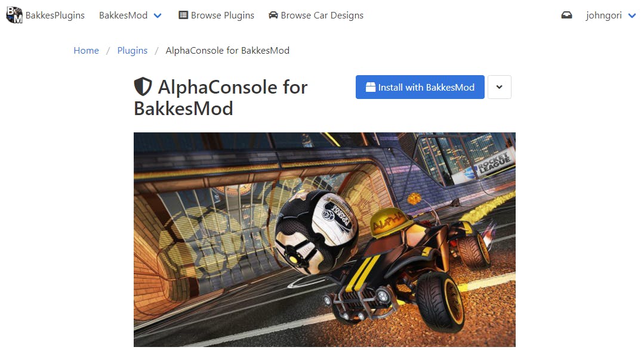Open the BakkesPlugins brand text link
644x350 pixels.
coord(55,15)
